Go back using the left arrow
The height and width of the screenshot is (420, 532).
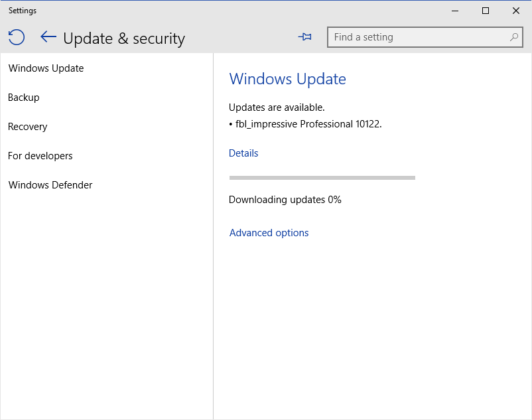pyautogui.click(x=48, y=37)
